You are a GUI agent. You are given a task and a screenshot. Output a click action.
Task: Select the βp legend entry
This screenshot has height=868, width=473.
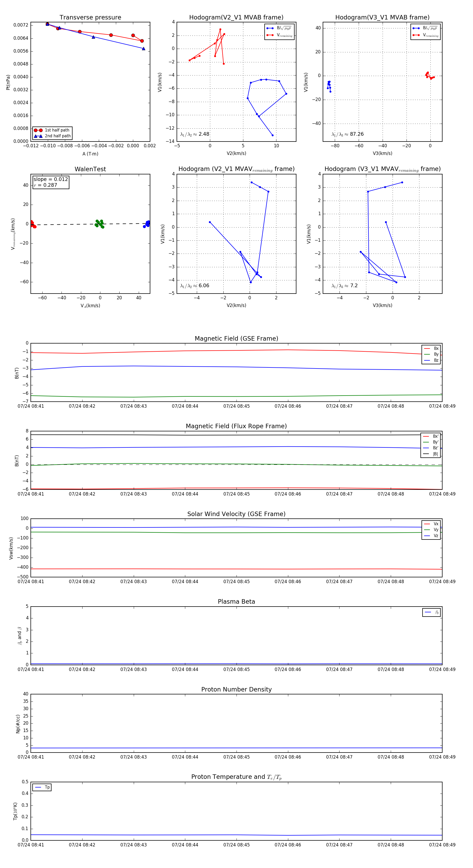432,612
